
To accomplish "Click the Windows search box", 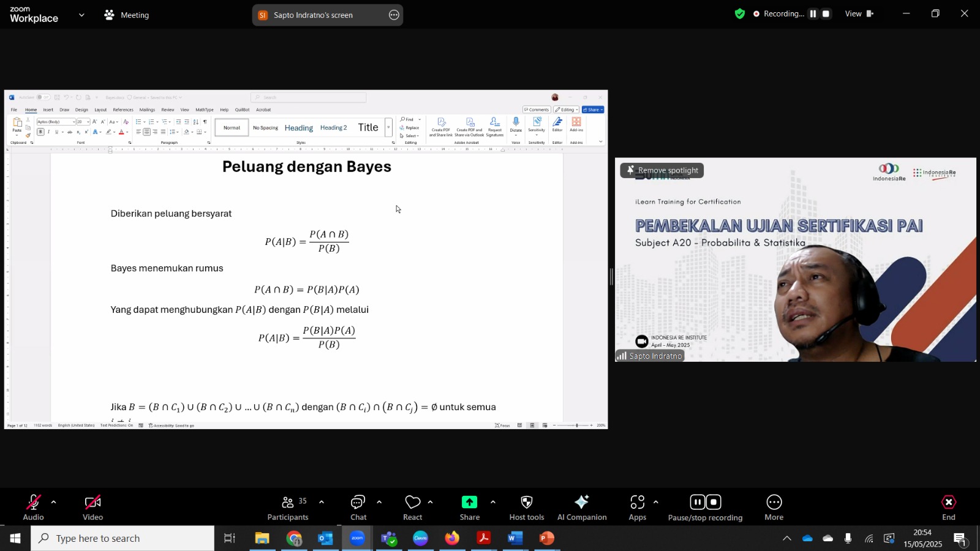I will tap(123, 538).
